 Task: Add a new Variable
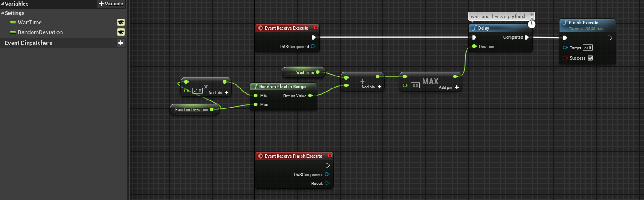click(x=111, y=4)
